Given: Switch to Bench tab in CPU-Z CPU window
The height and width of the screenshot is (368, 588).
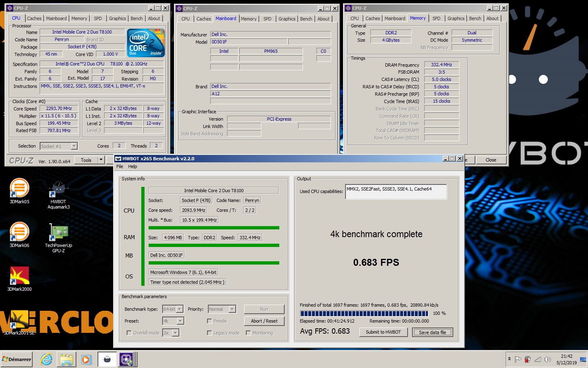Looking at the screenshot, I should (137, 18).
